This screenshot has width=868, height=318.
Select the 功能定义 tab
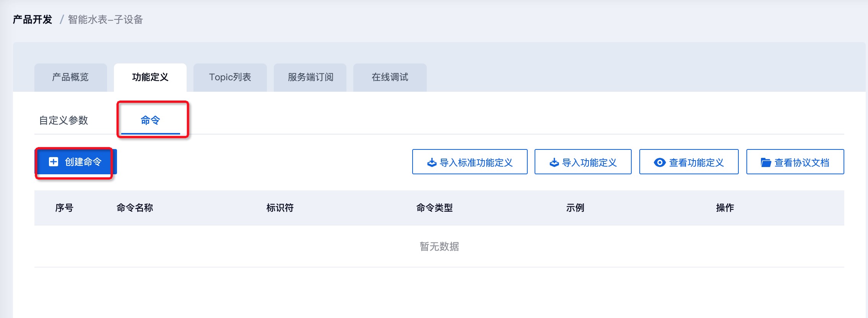pos(150,77)
